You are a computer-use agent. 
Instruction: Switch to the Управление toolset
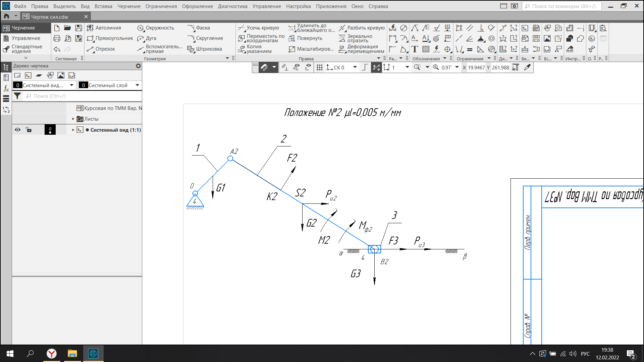pos(25,38)
